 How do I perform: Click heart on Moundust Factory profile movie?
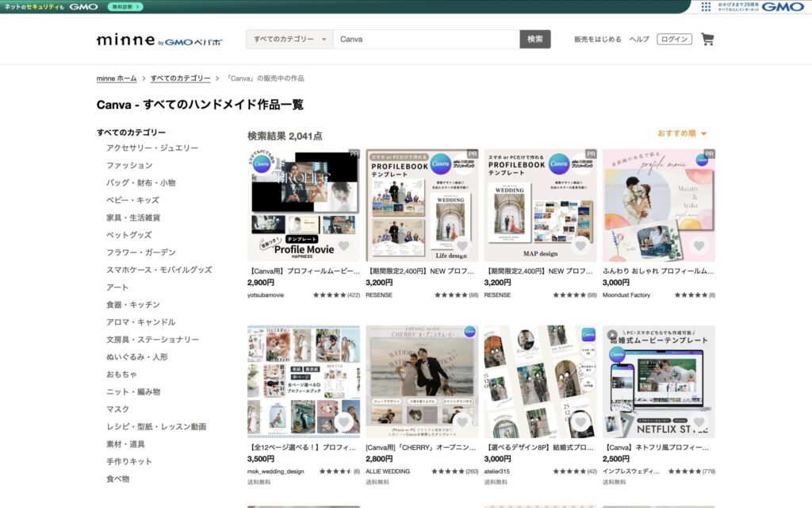[x=699, y=246]
